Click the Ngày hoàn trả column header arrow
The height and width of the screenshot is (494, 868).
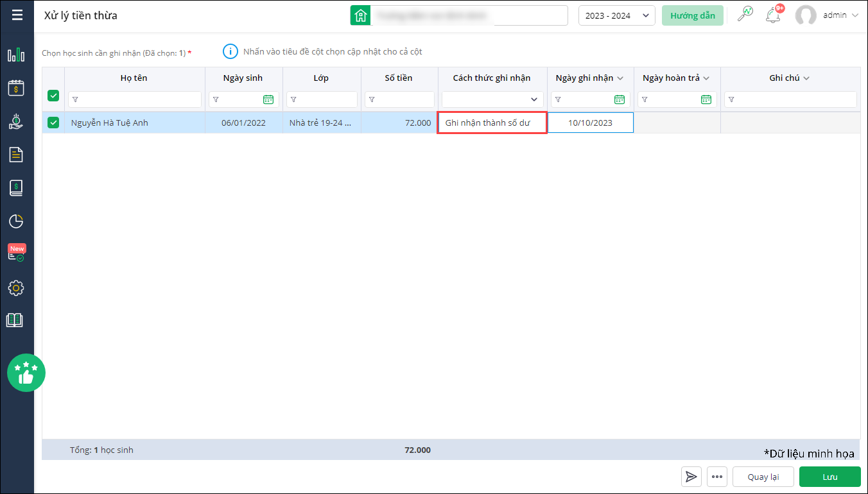[706, 78]
